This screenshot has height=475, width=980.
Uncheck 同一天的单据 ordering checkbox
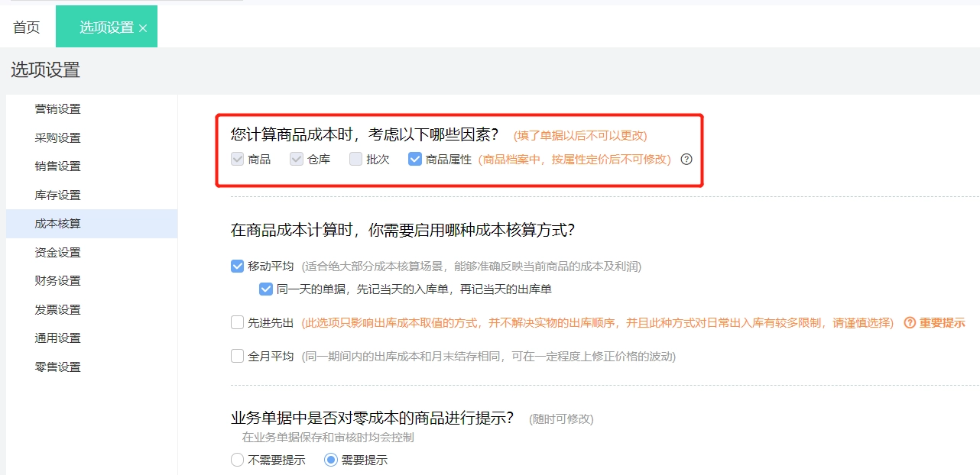(266, 289)
